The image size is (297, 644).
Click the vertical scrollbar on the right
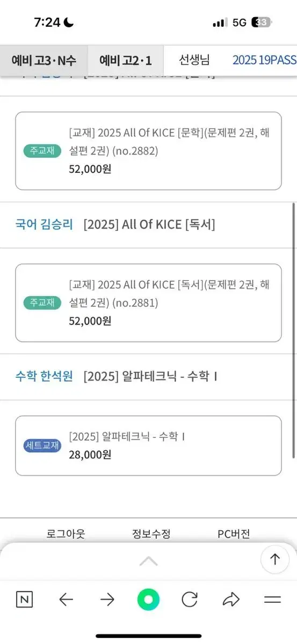(293, 330)
